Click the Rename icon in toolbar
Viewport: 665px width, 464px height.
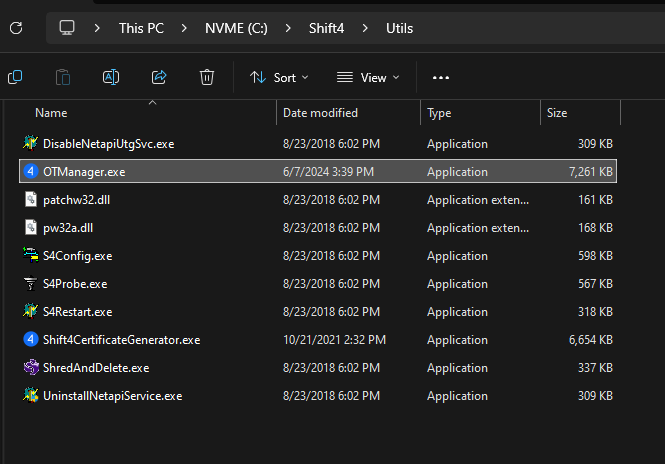[111, 77]
